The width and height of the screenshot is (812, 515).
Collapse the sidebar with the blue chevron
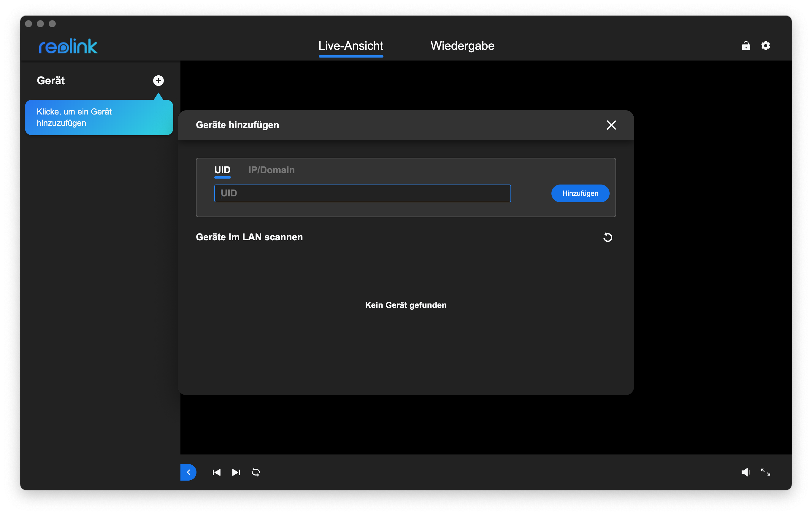tap(188, 472)
